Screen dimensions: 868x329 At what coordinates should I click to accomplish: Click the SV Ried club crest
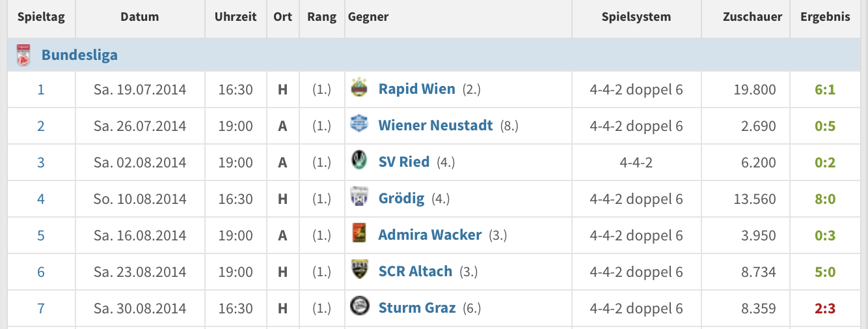click(x=359, y=162)
